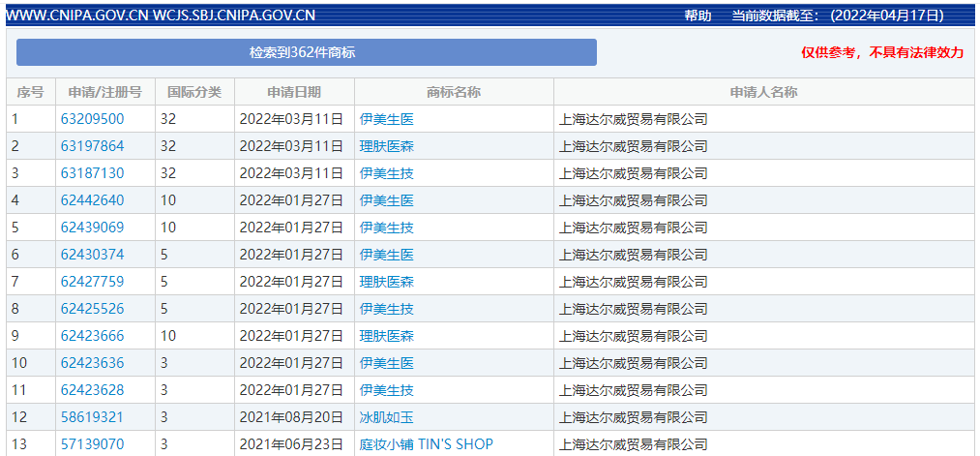Click the 当前数据截至 date text

click(x=838, y=15)
